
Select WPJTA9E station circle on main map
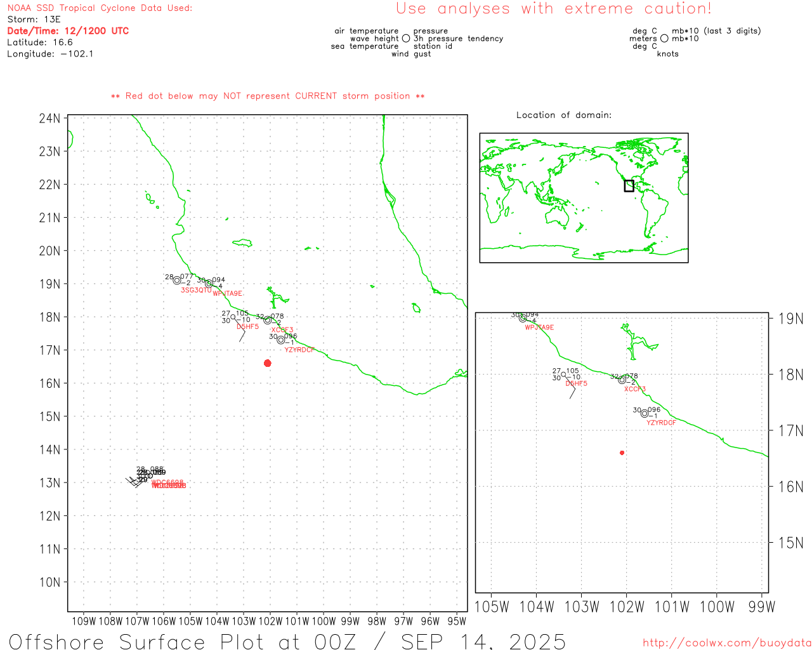(x=209, y=284)
